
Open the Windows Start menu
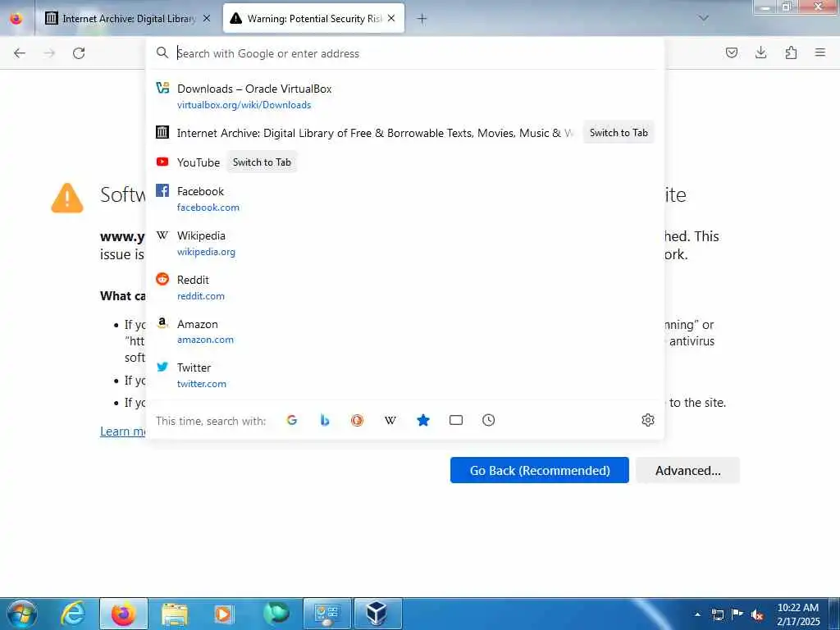coord(21,614)
